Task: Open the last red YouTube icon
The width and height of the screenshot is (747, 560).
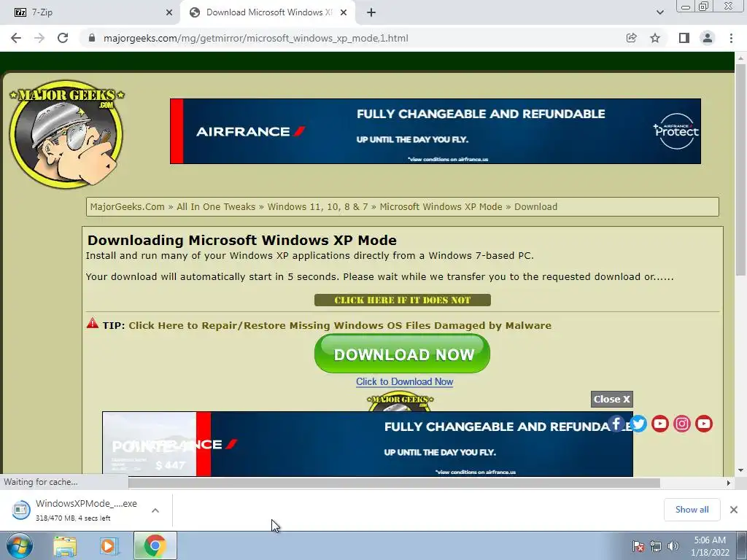Action: click(704, 424)
